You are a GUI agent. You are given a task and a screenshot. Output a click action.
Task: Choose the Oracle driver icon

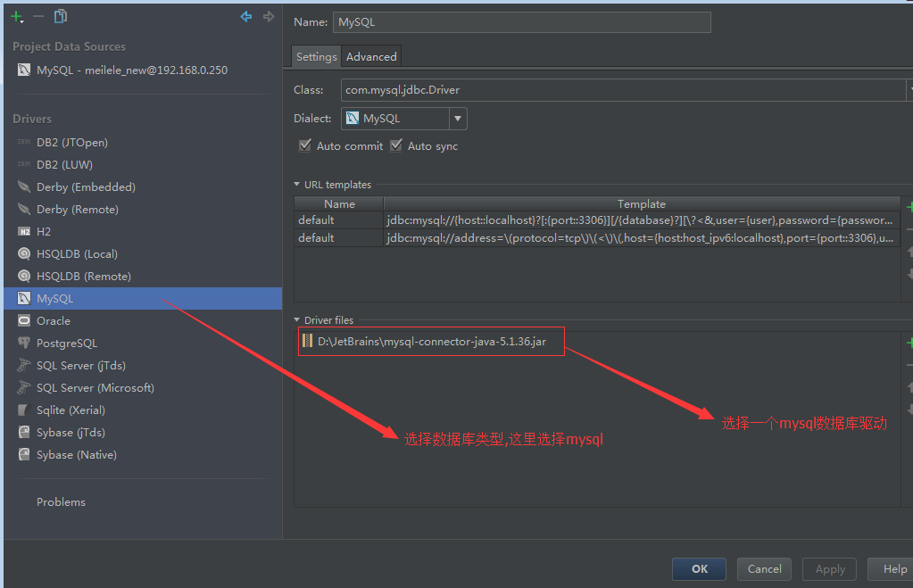[24, 321]
